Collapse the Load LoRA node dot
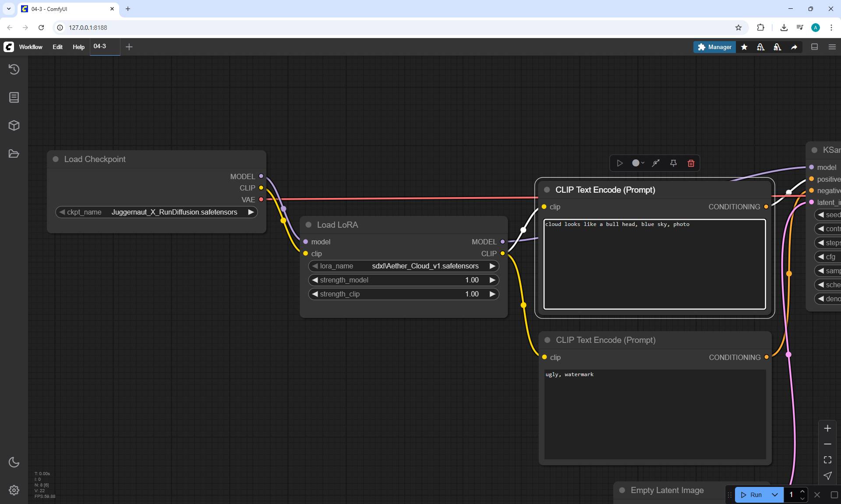 click(x=308, y=225)
